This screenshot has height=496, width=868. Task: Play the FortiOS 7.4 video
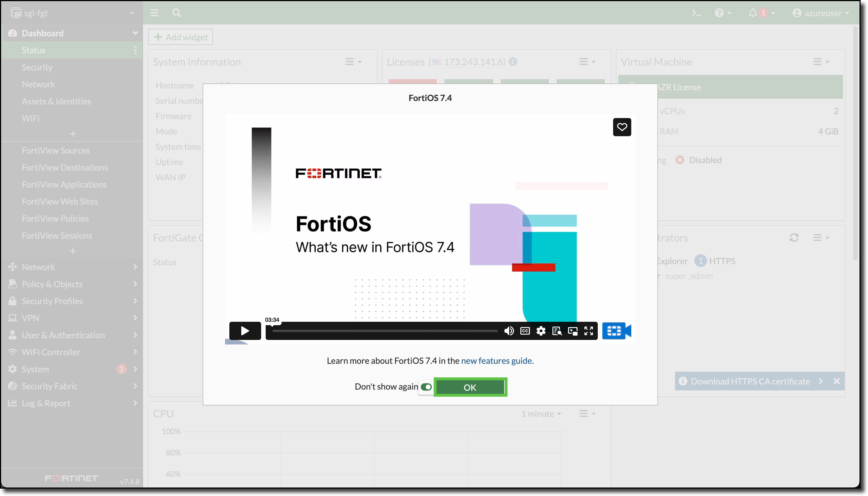coord(245,331)
